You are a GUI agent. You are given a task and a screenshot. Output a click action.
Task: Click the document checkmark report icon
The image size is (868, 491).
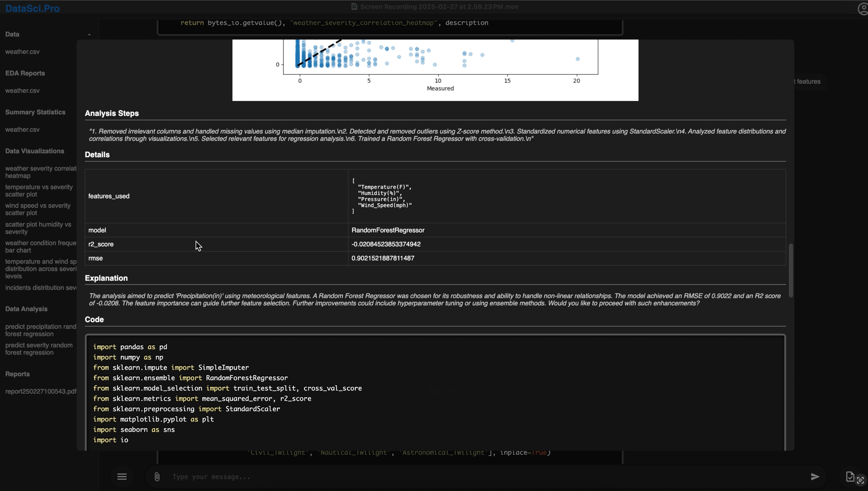850,476
